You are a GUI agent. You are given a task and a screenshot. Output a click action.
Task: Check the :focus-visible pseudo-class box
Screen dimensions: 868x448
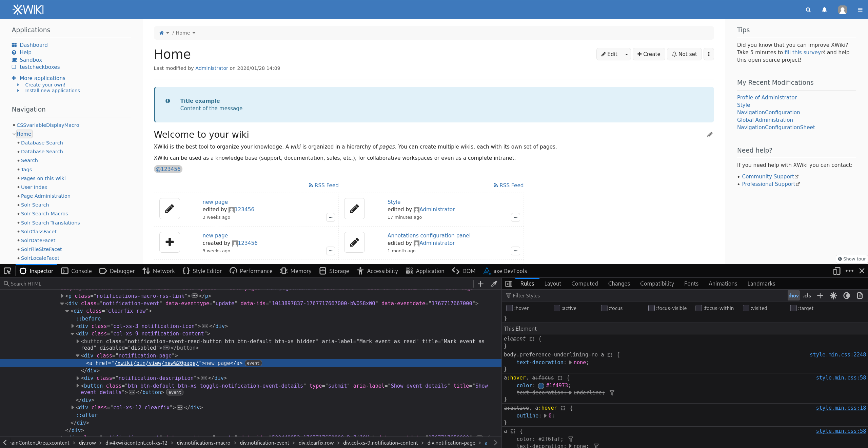point(651,308)
